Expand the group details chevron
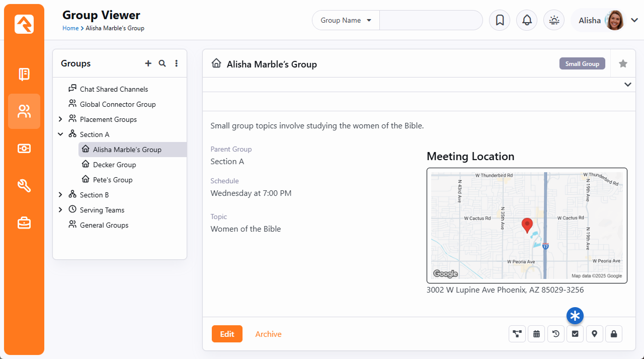 pos(627,85)
